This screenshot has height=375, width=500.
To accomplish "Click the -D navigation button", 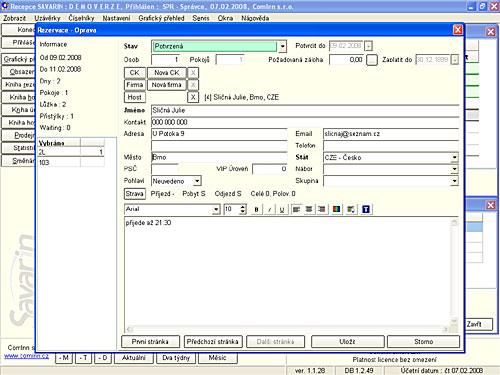I will pyautogui.click(x=103, y=358).
